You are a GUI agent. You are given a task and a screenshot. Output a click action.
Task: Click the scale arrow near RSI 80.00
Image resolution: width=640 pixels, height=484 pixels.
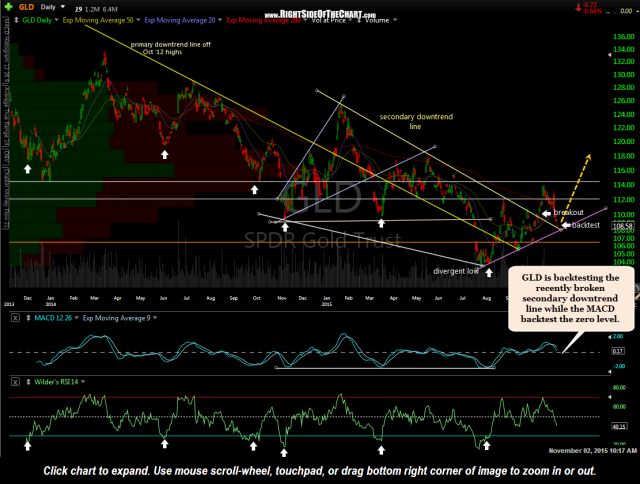point(610,397)
